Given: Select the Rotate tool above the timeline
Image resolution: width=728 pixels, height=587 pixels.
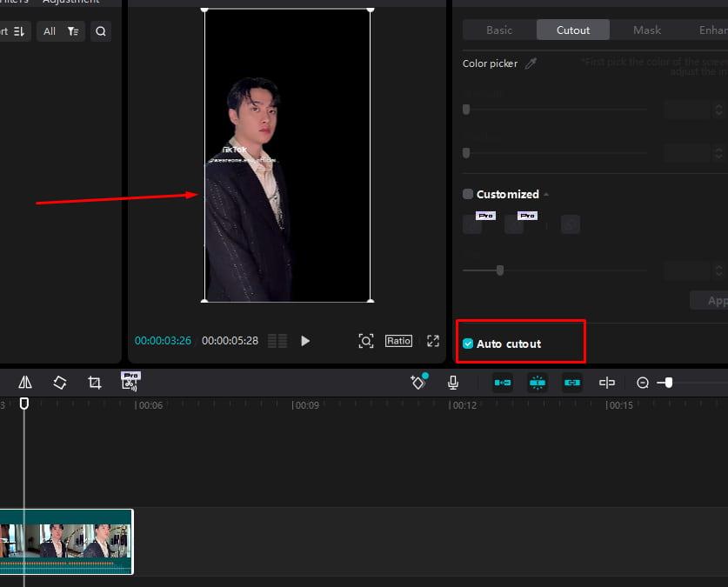Looking at the screenshot, I should click(59, 382).
